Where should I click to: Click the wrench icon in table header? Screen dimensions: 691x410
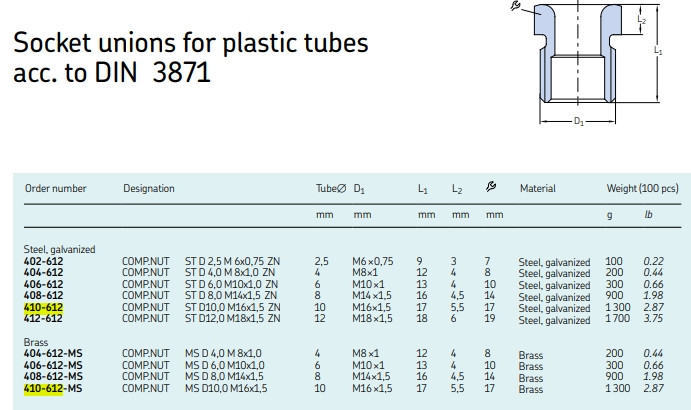pos(491,186)
